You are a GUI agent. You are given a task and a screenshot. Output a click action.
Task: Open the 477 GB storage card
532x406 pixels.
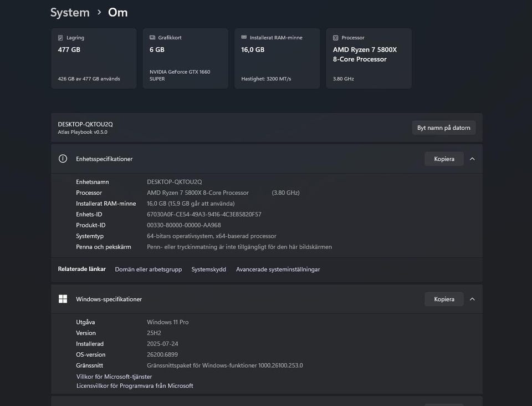click(94, 58)
